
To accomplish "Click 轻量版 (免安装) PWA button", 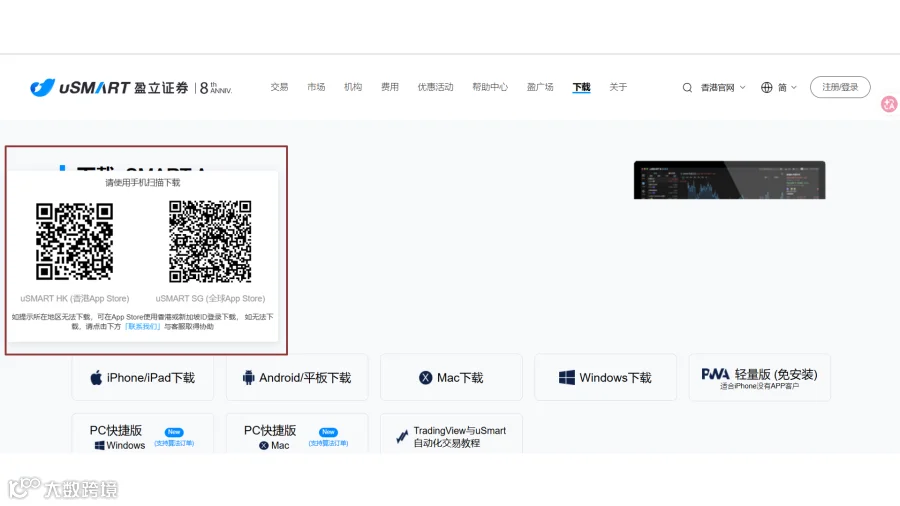I will click(x=760, y=377).
